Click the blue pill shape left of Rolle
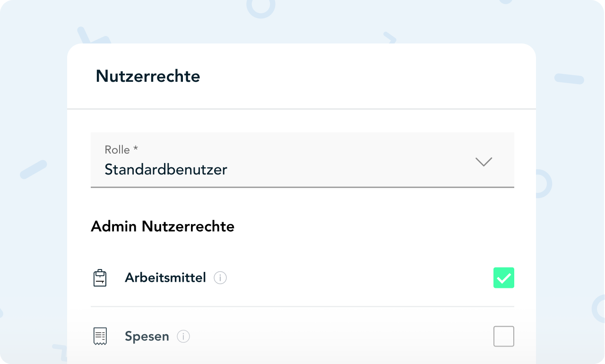Screen dimensions: 605x364 (x=34, y=169)
